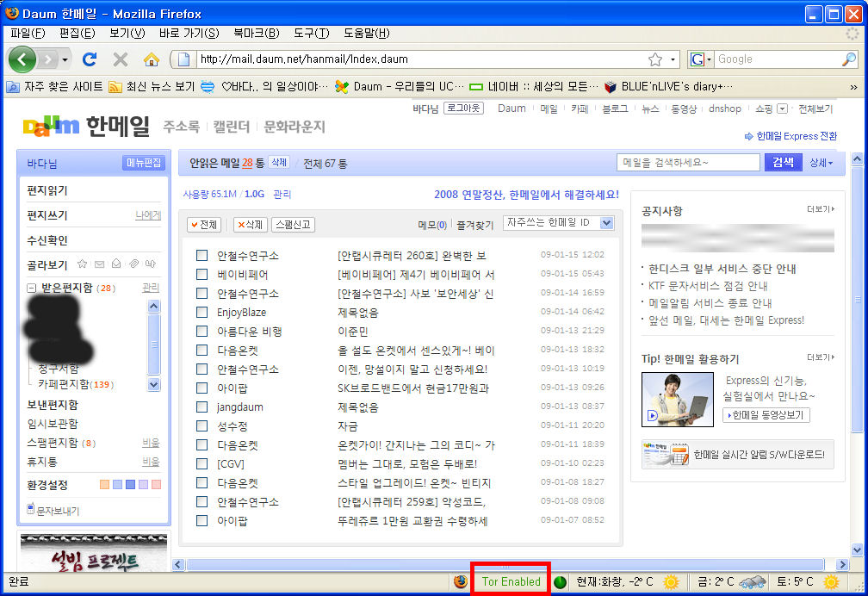
Task: Check the SK브로드밴드 mail checkbox
Action: (x=202, y=388)
